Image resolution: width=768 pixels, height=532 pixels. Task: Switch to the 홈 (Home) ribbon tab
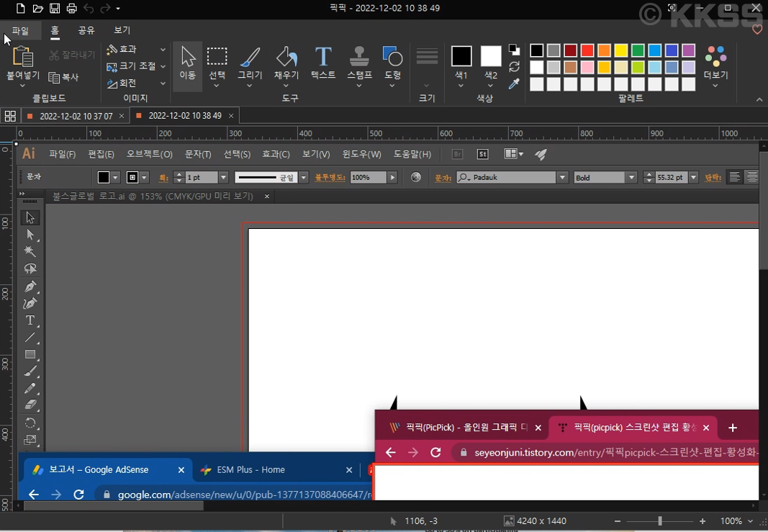coord(55,30)
